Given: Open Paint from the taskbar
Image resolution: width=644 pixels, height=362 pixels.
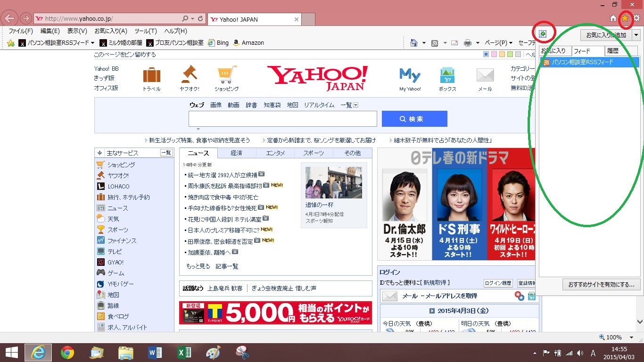Looking at the screenshot, I should 213,353.
